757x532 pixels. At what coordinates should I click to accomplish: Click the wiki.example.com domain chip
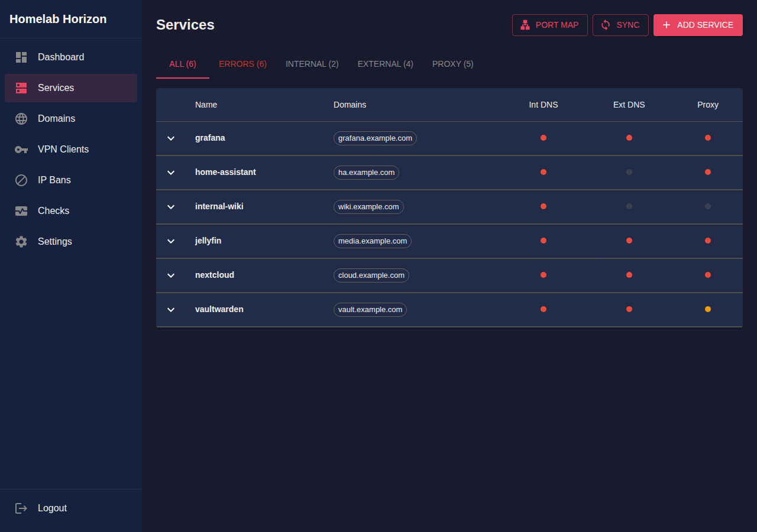[368, 207]
